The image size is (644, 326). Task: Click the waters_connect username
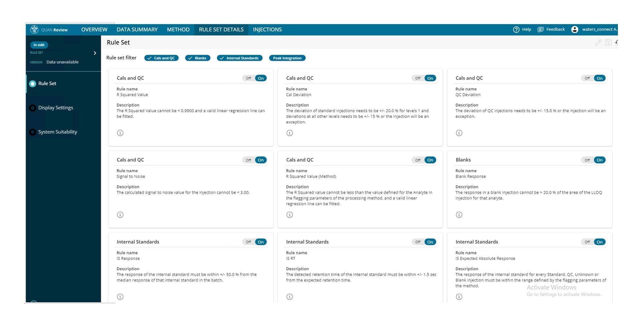[x=600, y=29]
